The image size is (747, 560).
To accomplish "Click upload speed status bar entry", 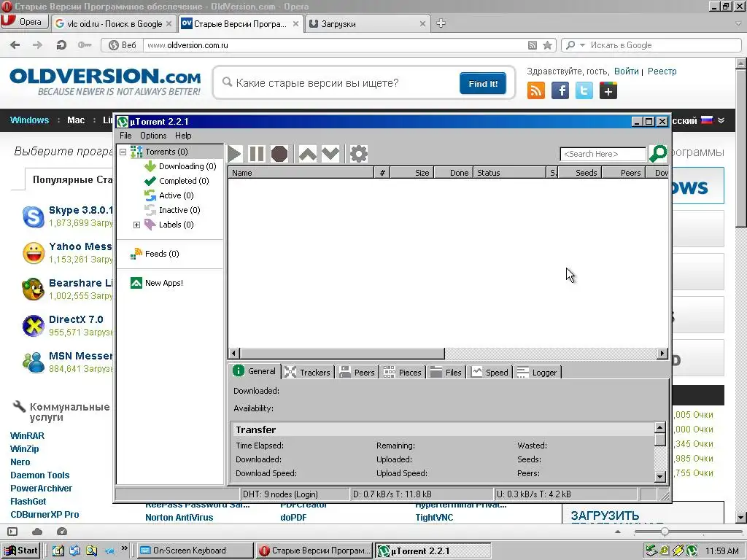I will 565,494.
